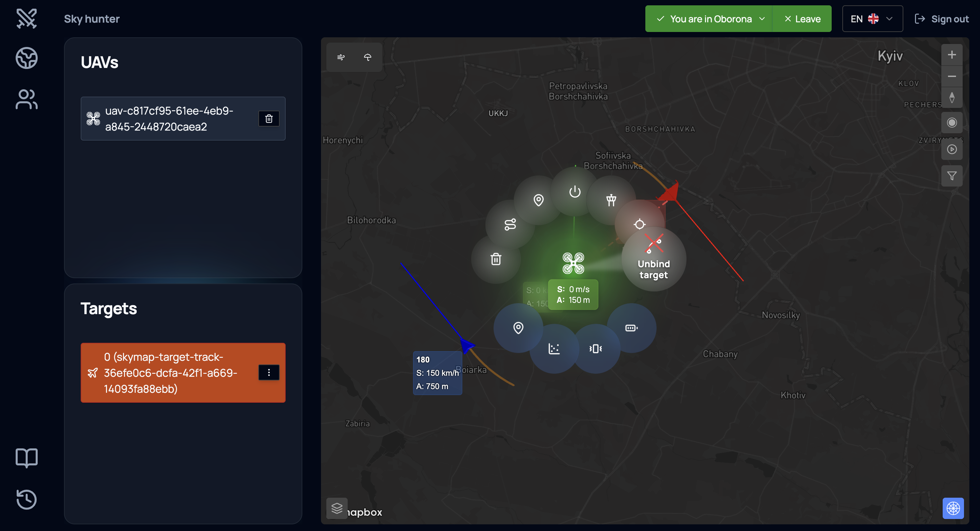Open the globe map sidebar item

(27, 58)
